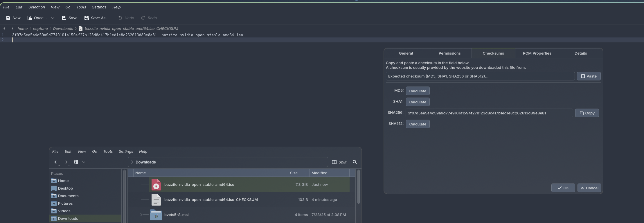644x223 pixels.
Task: Go to Desktop in Places panel
Action: [85, 188]
